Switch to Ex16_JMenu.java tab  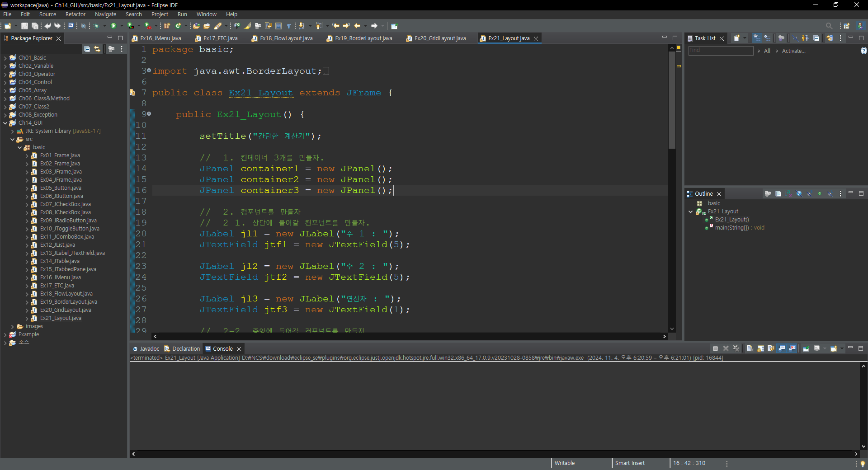click(x=156, y=38)
